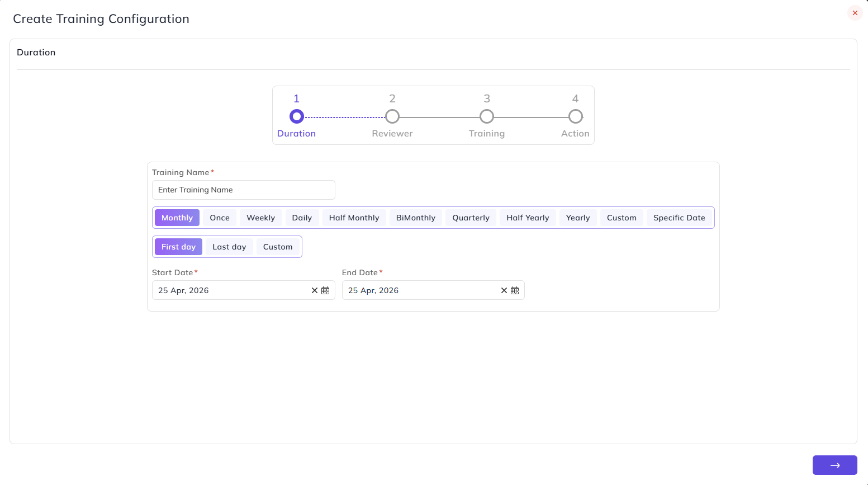The height and width of the screenshot is (485, 868).
Task: Proceed with the next arrow button
Action: (x=834, y=465)
